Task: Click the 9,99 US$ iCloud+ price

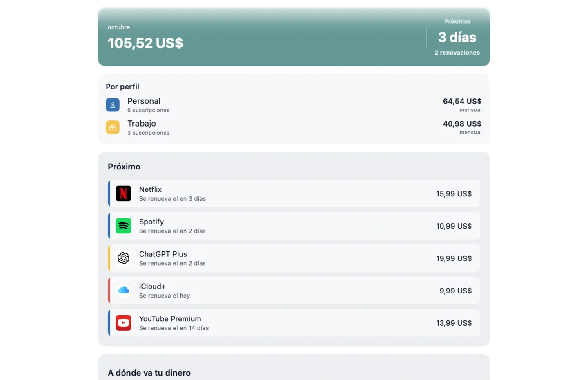Action: [456, 291]
